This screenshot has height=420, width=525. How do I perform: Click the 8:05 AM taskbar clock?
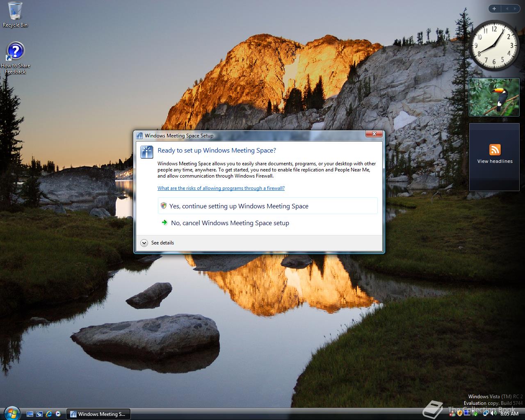pyautogui.click(x=509, y=413)
